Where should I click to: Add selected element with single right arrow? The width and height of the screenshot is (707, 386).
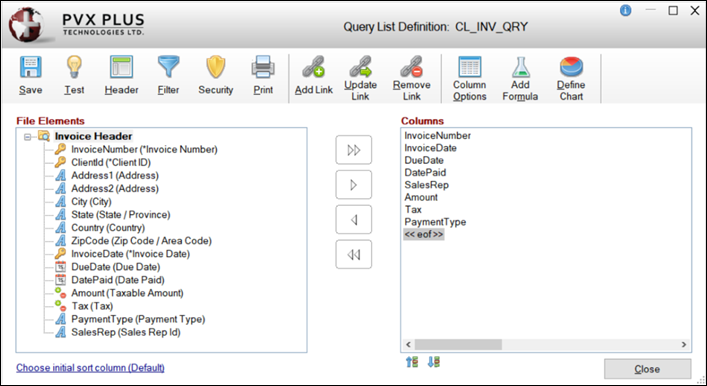[x=354, y=184]
